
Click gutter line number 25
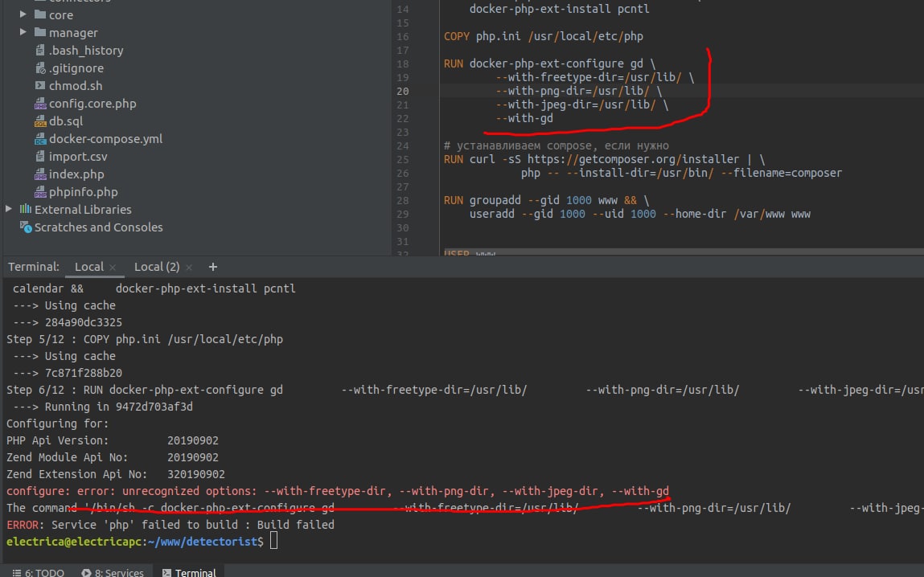point(402,160)
